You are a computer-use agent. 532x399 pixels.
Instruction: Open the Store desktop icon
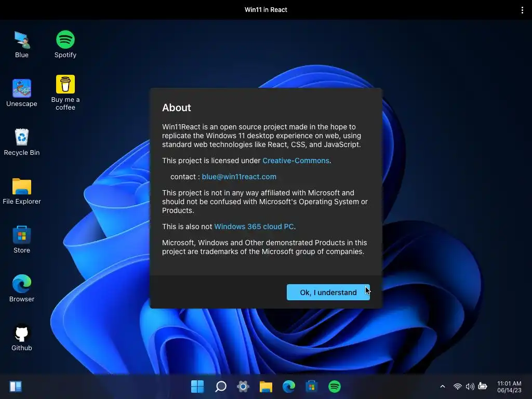22,240
